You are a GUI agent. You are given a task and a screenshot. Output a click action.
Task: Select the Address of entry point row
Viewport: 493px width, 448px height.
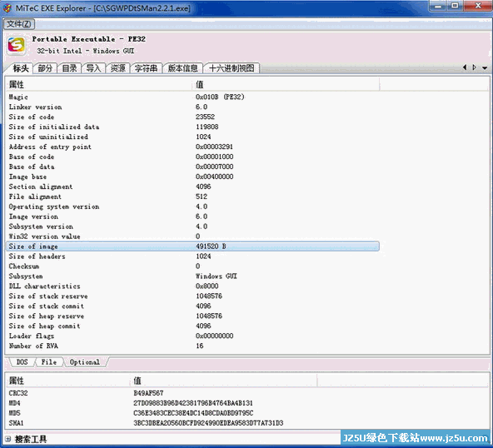tap(192, 147)
